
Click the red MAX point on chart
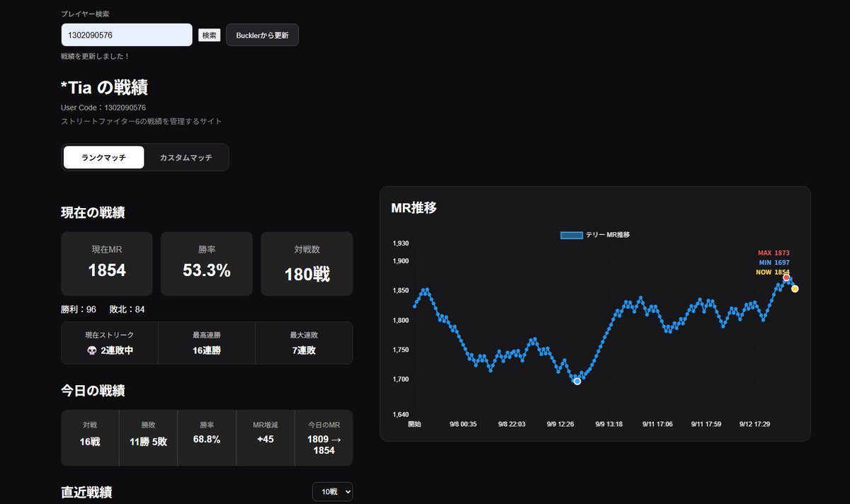click(786, 277)
